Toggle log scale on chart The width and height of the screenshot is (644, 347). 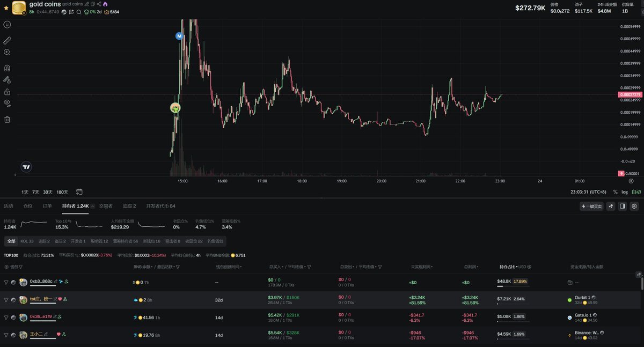coord(625,192)
